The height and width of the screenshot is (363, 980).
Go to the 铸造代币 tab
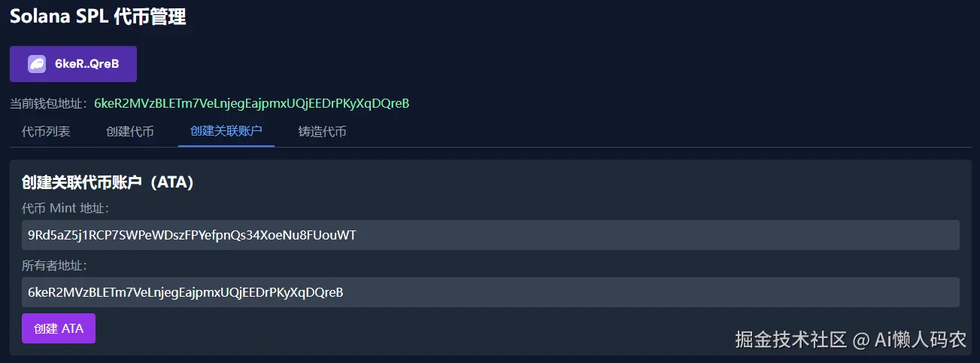point(322,131)
